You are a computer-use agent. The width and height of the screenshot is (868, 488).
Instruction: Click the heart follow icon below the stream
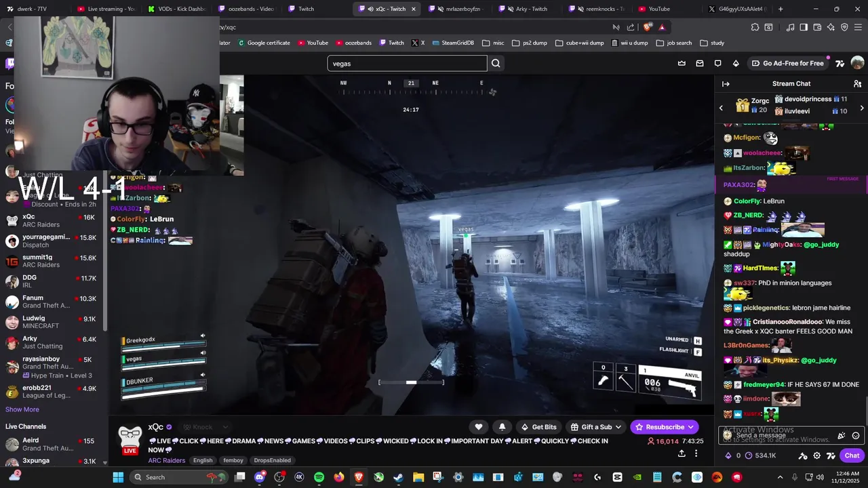click(479, 427)
